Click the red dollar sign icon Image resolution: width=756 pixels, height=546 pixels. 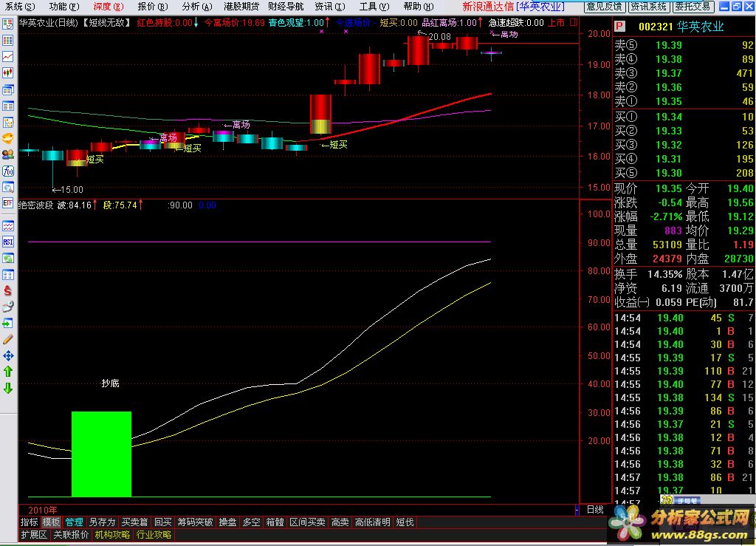[7, 290]
